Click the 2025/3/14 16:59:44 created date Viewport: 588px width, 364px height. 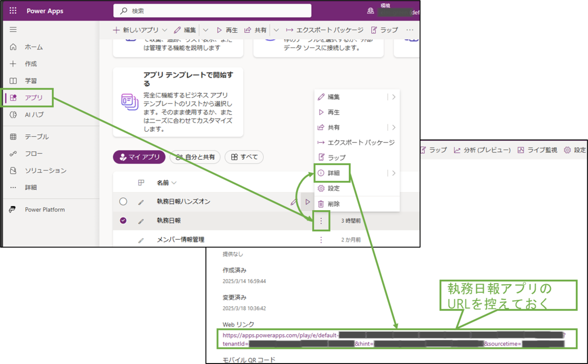(x=244, y=281)
